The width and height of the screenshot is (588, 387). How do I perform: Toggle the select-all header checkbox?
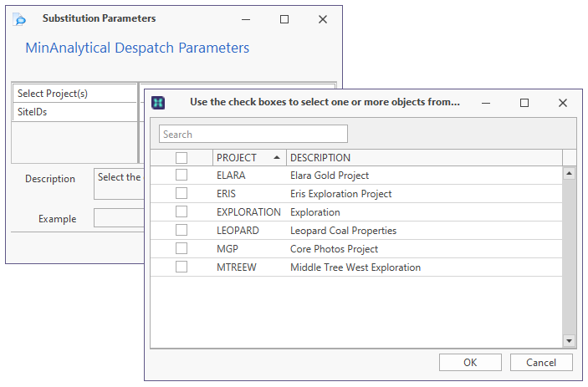click(x=182, y=158)
